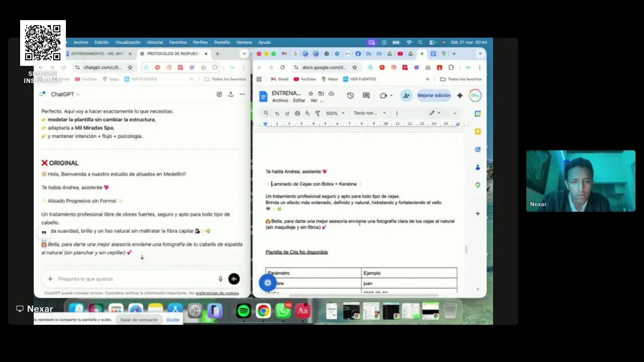Open the VER FUENTES bookmark in Docs window
The image size is (644, 362).
tap(359, 79)
